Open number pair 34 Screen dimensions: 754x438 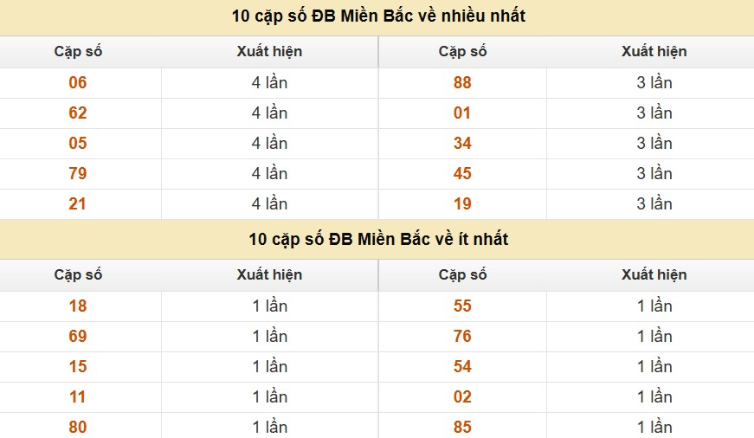462,143
